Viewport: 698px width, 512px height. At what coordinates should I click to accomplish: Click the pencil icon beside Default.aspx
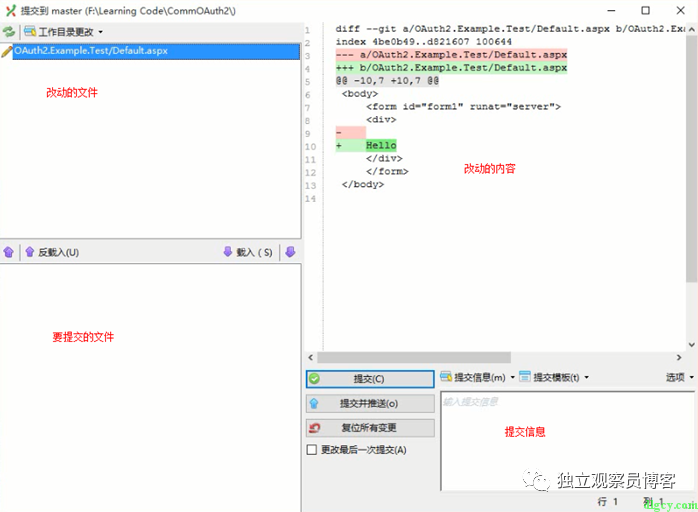(x=6, y=52)
